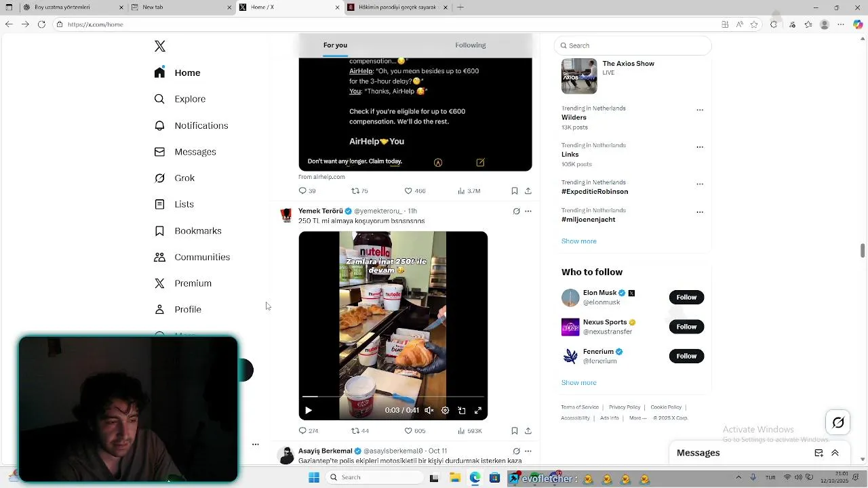
Task: Open the Explore page
Action: 180,99
